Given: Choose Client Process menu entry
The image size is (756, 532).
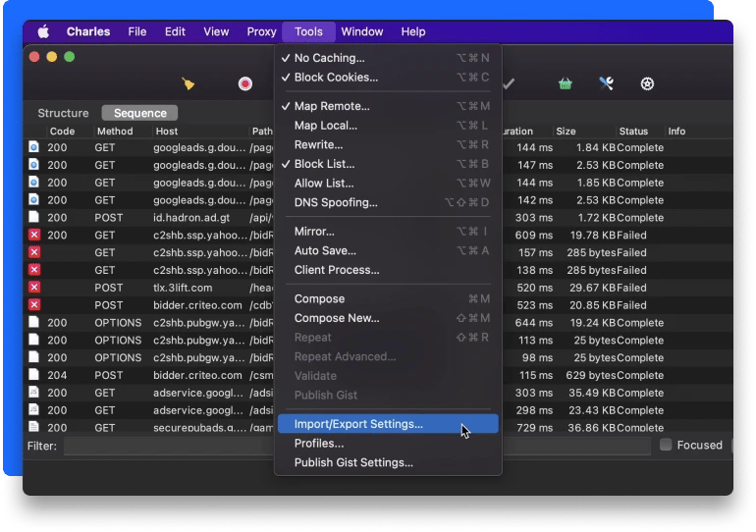Looking at the screenshot, I should [x=388, y=270].
